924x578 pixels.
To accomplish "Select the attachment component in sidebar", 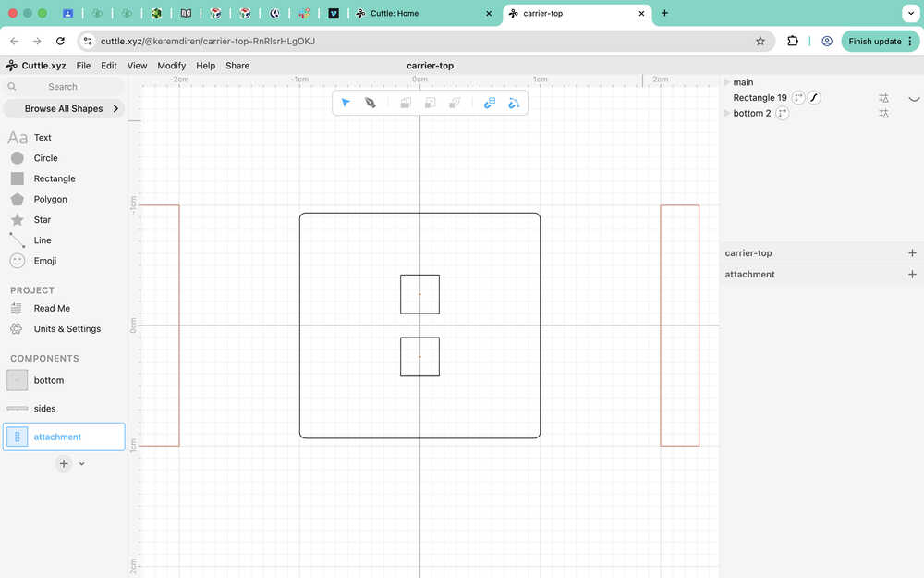I will point(64,437).
